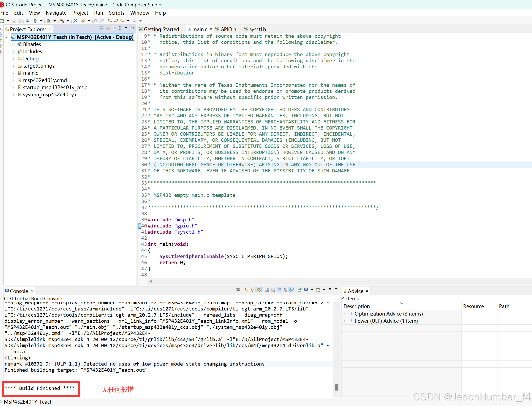Save the current file with the Save icon
The width and height of the screenshot is (532, 406).
point(14,21)
